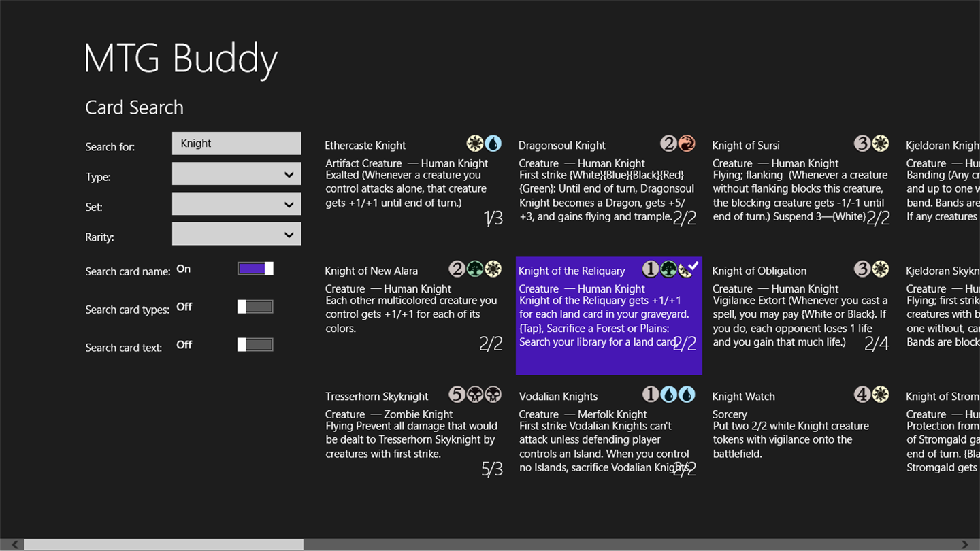Screen dimensions: 980x551
Task: Click the white sun mana icon on Knight of Sursi
Action: [880, 144]
